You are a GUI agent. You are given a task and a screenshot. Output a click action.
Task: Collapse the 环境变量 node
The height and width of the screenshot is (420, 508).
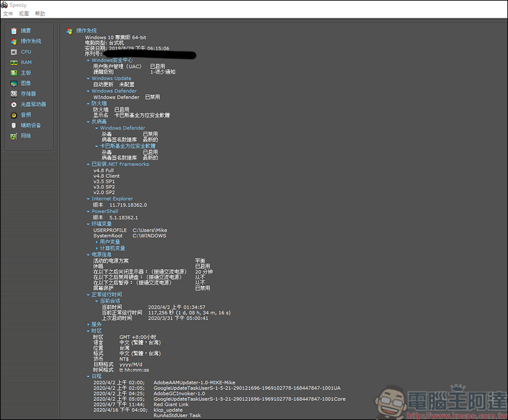pyautogui.click(x=88, y=224)
